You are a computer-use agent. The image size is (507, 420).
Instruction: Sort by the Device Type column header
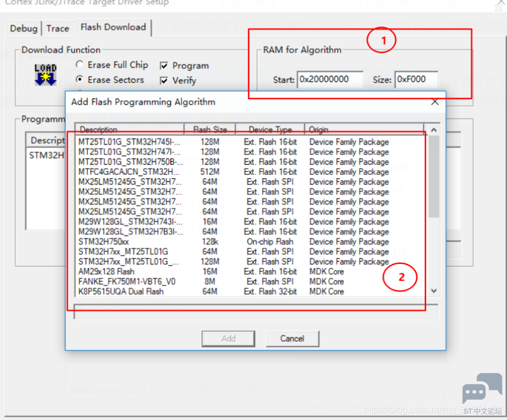pyautogui.click(x=270, y=129)
